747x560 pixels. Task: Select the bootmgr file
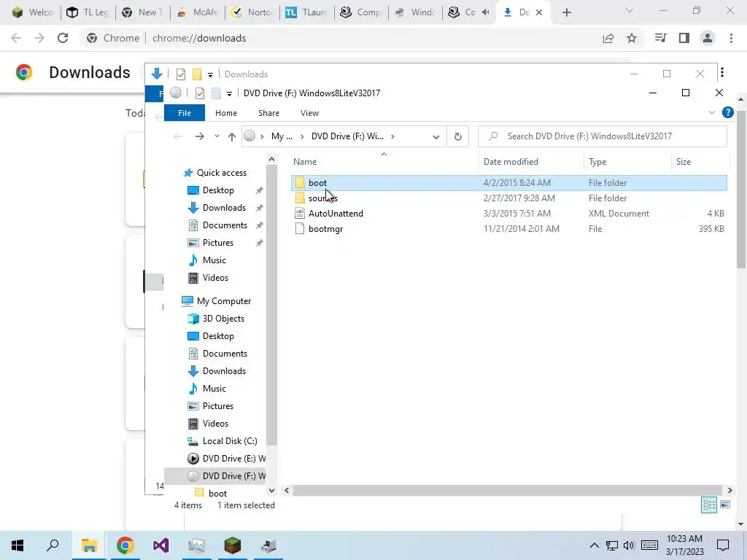pyautogui.click(x=508, y=228)
